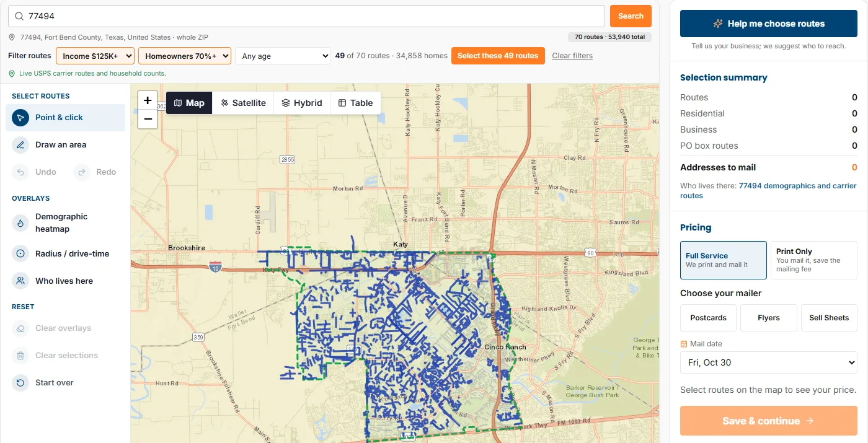Choose Sell Sheets mailer type
This screenshot has width=868, height=443.
coord(829,318)
